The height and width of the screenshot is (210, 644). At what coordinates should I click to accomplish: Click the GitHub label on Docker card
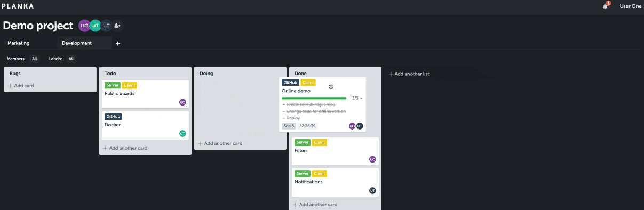click(113, 116)
